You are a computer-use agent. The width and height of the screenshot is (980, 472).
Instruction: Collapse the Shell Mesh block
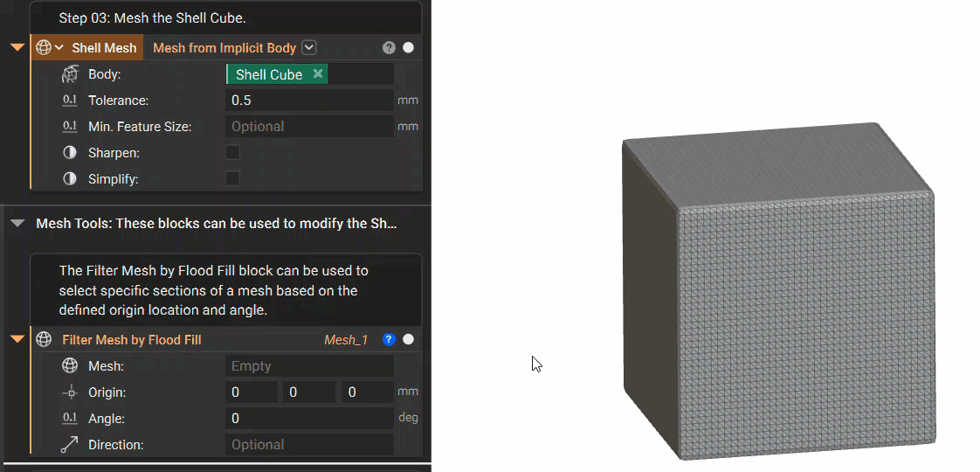pos(17,47)
